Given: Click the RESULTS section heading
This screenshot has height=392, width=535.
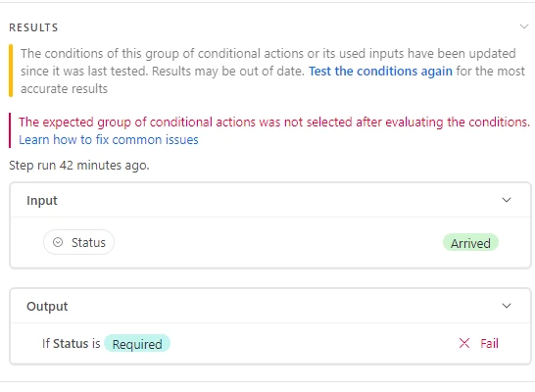Looking at the screenshot, I should 33,27.
